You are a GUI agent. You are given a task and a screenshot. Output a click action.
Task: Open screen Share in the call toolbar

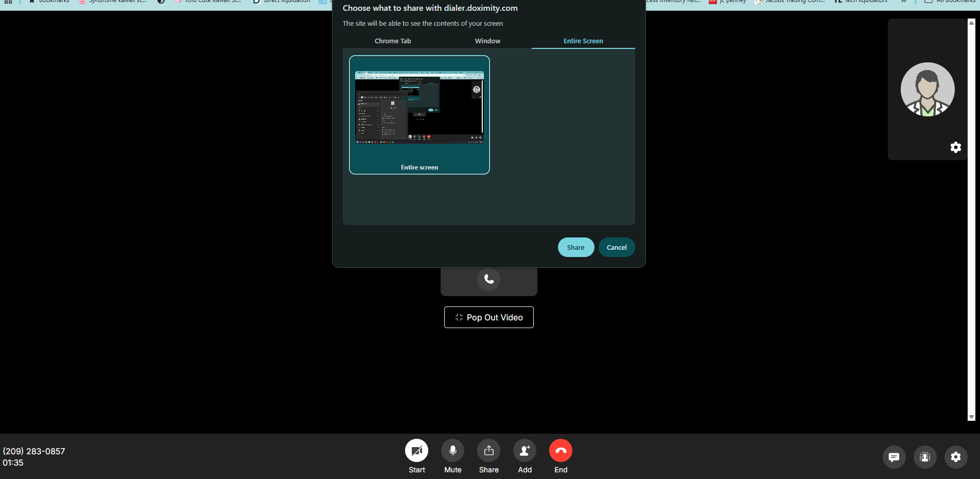pyautogui.click(x=488, y=451)
